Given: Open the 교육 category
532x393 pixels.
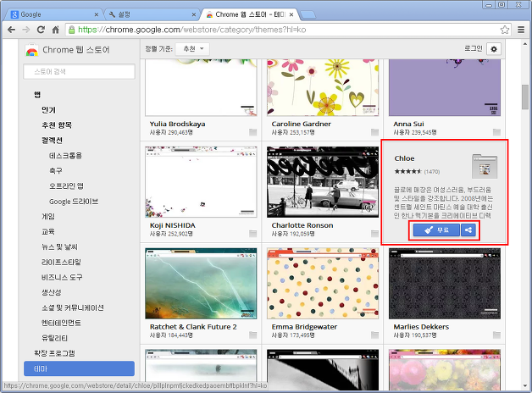Looking at the screenshot, I should tap(47, 231).
